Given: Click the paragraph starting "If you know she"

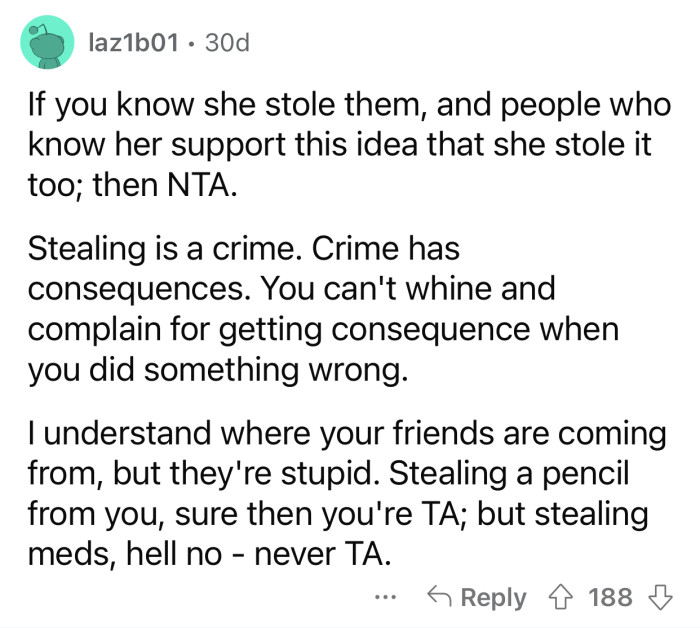Looking at the screenshot, I should 349,145.
